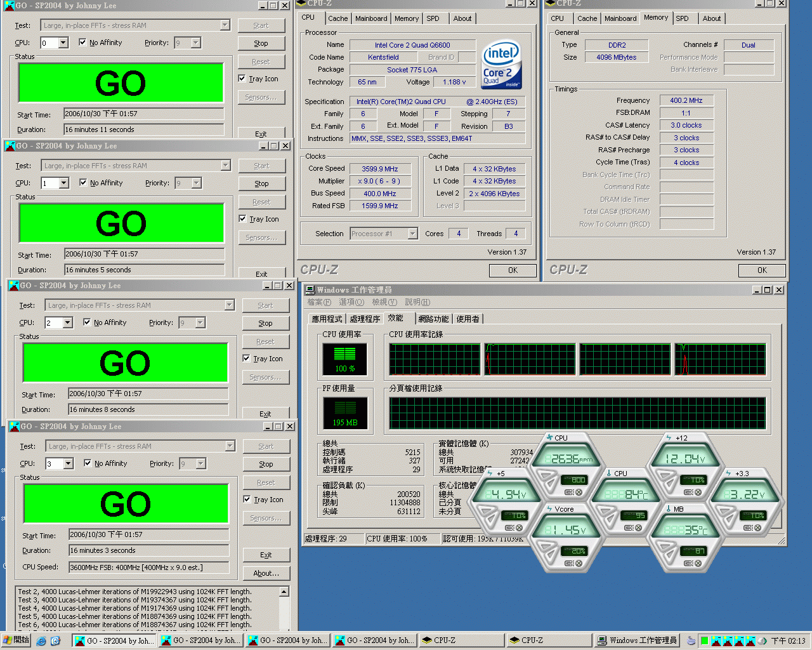Open 處理程序 tab in Task Manager

tap(365, 319)
